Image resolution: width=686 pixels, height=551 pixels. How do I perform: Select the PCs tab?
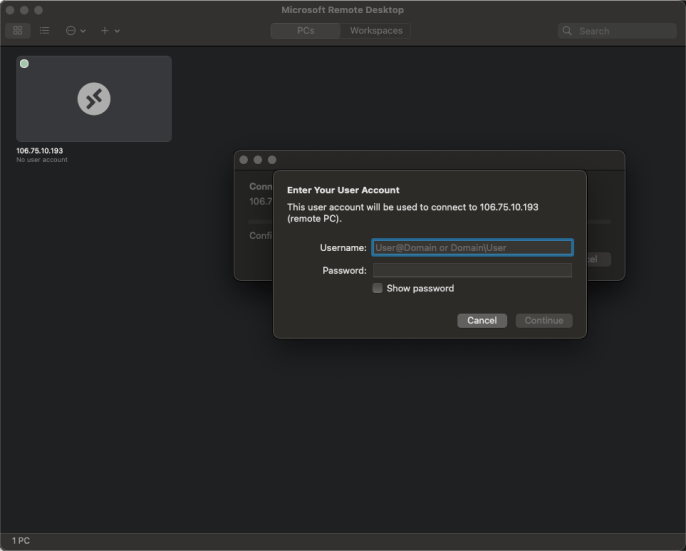(x=305, y=31)
